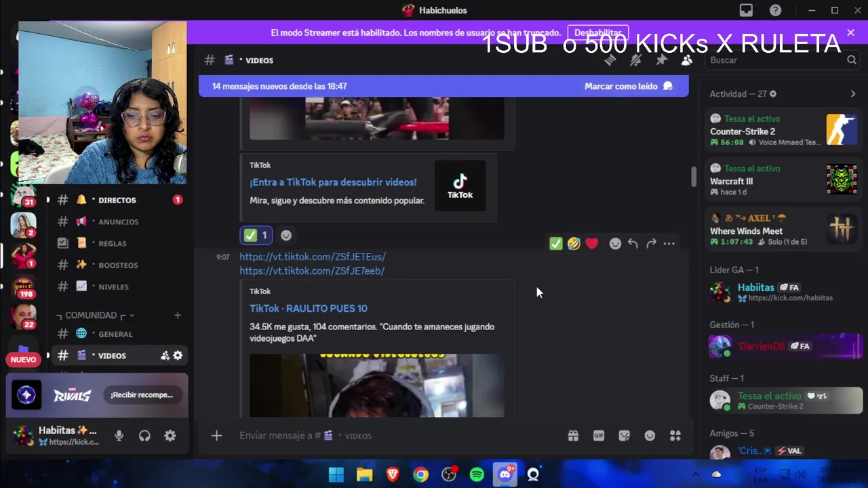
Task: Toggle microphone mute
Action: [119, 436]
